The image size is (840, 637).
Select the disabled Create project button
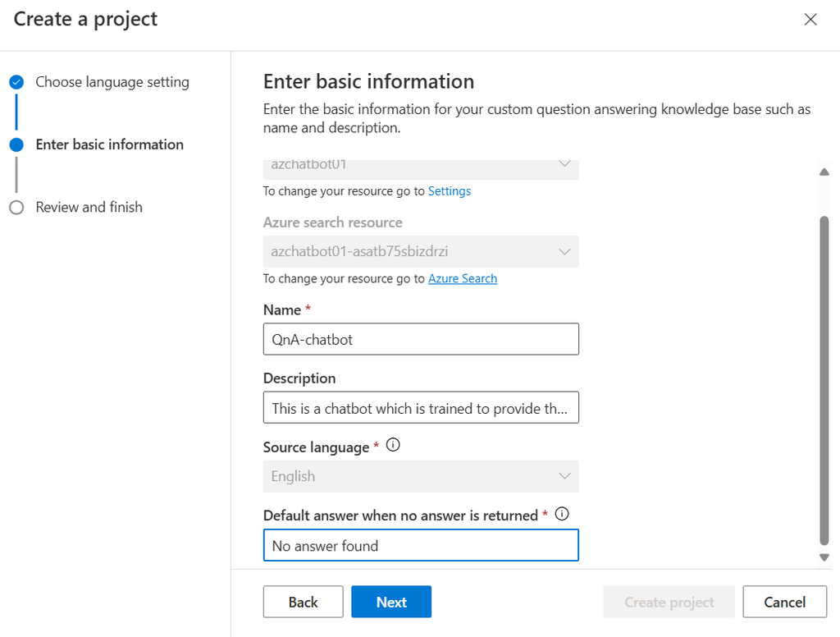point(669,602)
